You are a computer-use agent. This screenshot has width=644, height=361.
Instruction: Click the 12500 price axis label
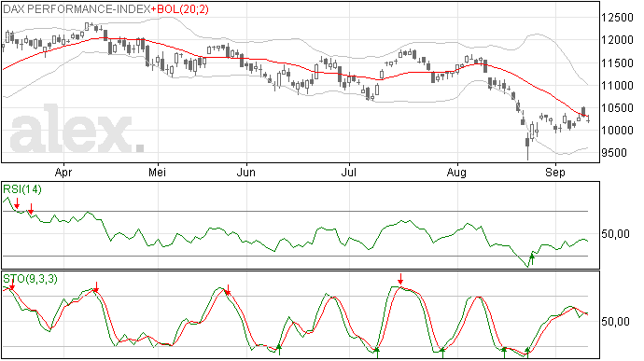[617, 18]
